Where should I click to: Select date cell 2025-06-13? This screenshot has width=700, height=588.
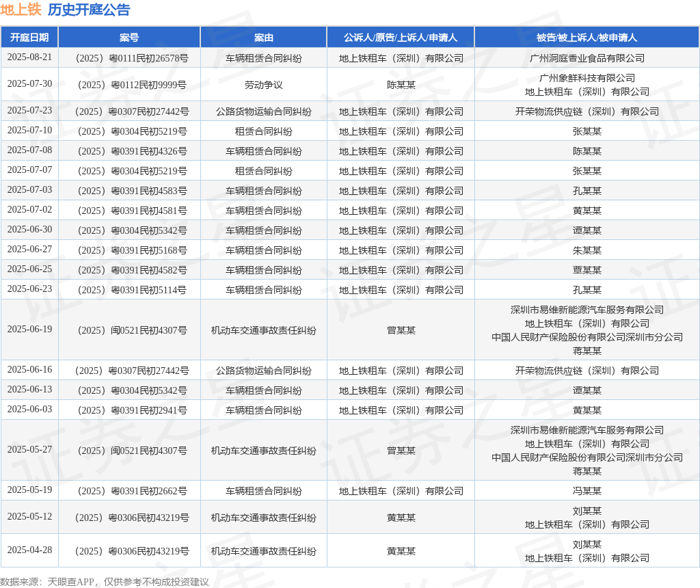click(x=29, y=389)
